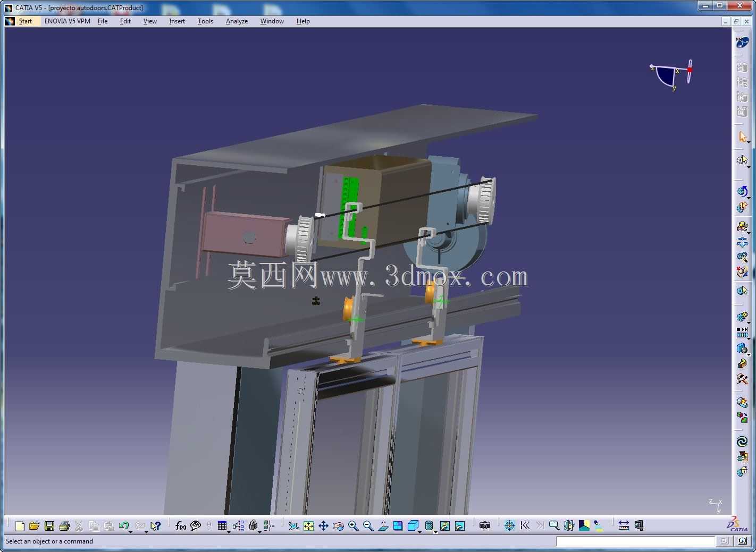Click the Previous selection arrows icon

click(525, 526)
